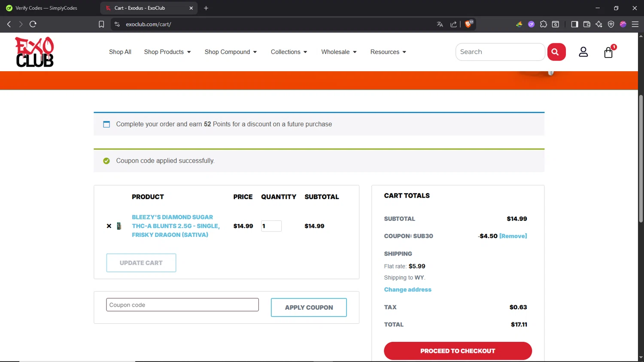Click Proceed to Checkout button

pos(458,351)
